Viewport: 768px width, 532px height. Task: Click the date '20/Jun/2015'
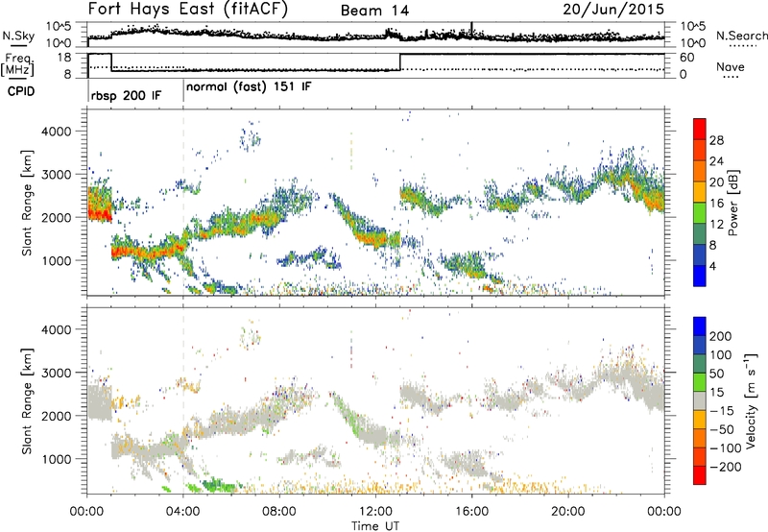point(613,9)
